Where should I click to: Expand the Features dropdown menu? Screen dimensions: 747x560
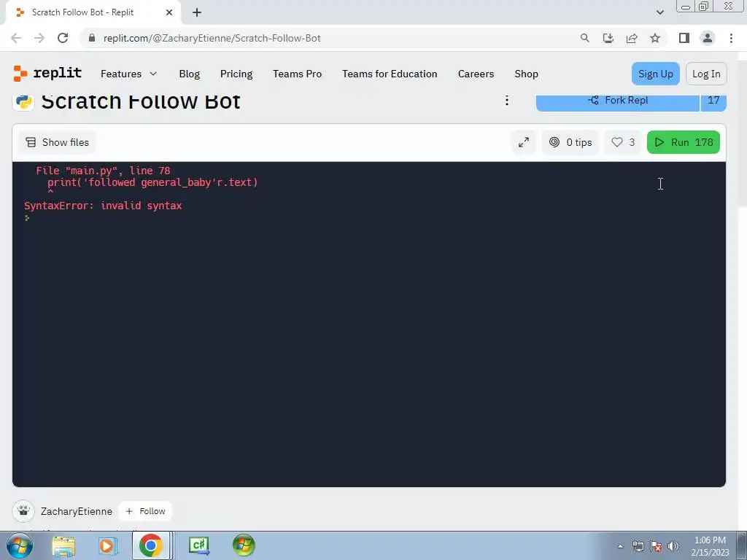128,74
